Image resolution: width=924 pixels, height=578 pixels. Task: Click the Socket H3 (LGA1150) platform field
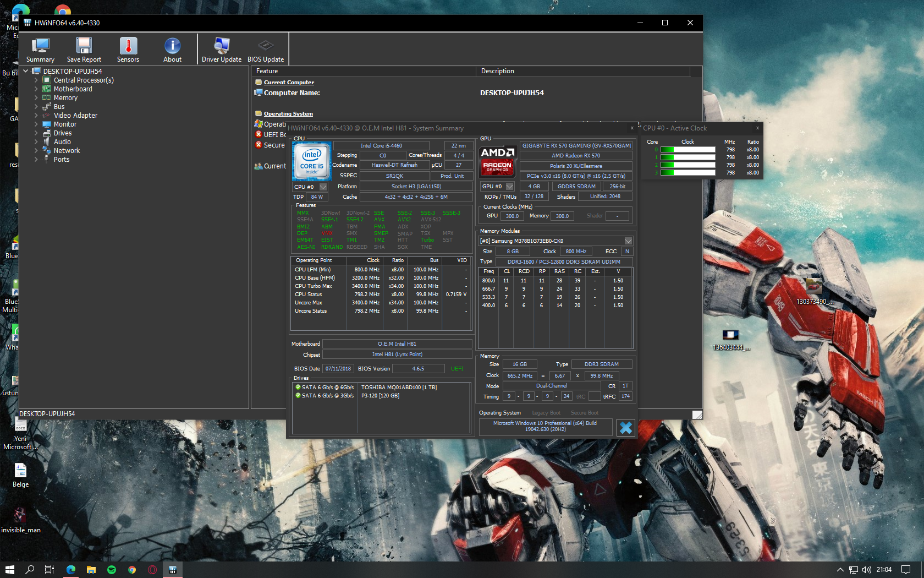point(416,187)
